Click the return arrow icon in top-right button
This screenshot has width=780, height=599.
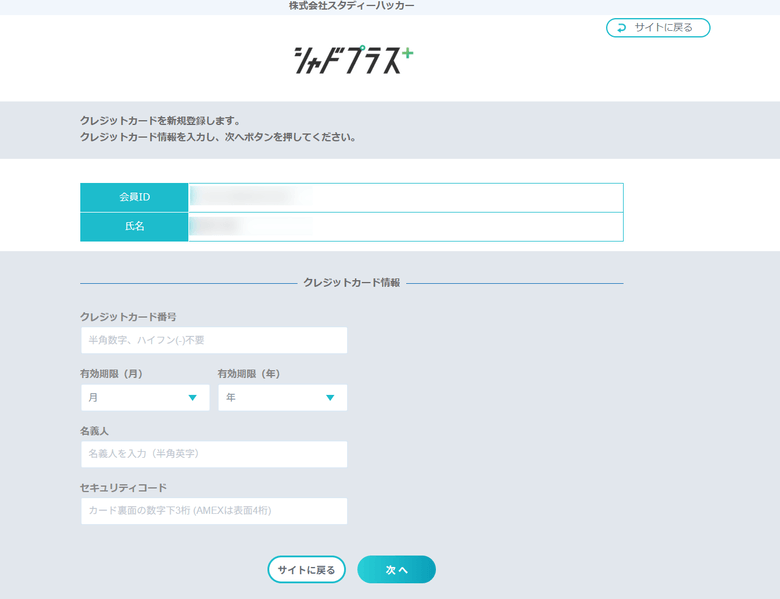point(621,28)
